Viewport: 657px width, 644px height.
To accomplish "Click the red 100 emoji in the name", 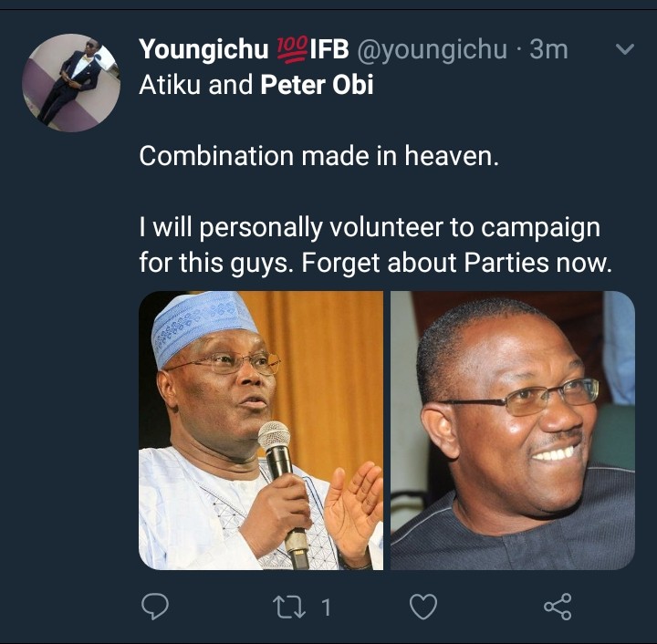I will coord(291,49).
